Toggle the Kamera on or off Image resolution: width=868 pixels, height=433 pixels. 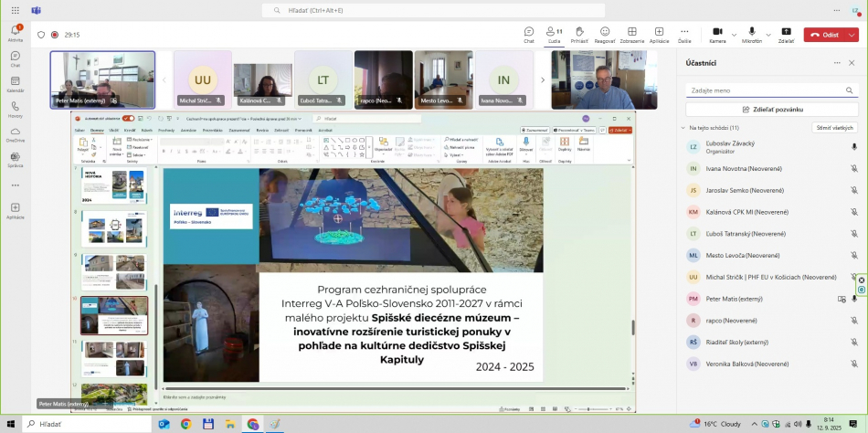[717, 33]
